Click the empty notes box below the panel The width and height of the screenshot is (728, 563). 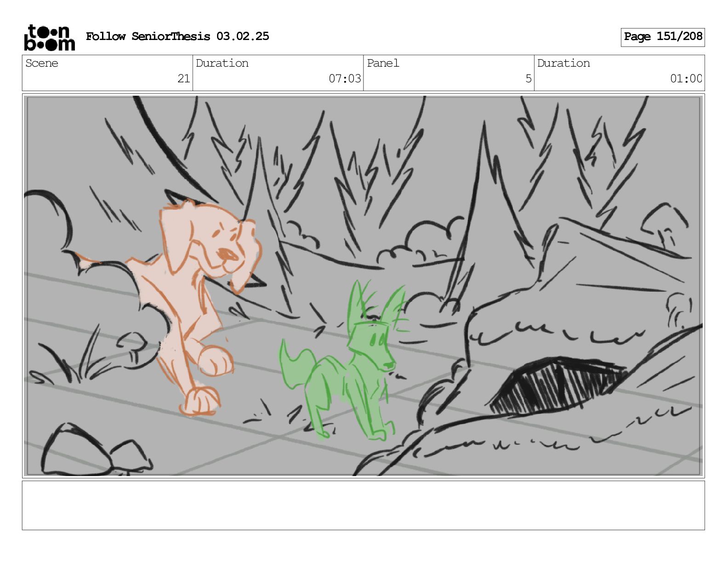(x=363, y=505)
